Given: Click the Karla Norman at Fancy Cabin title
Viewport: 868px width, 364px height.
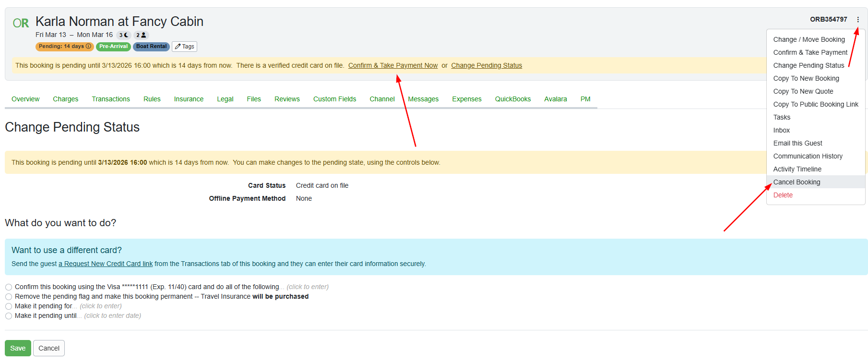Looking at the screenshot, I should 119,22.
